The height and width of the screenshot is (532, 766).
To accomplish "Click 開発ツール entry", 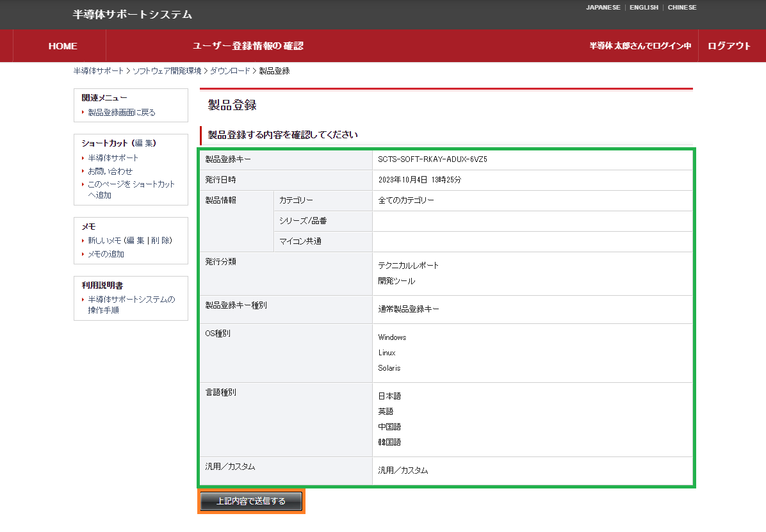I will click(x=396, y=281).
